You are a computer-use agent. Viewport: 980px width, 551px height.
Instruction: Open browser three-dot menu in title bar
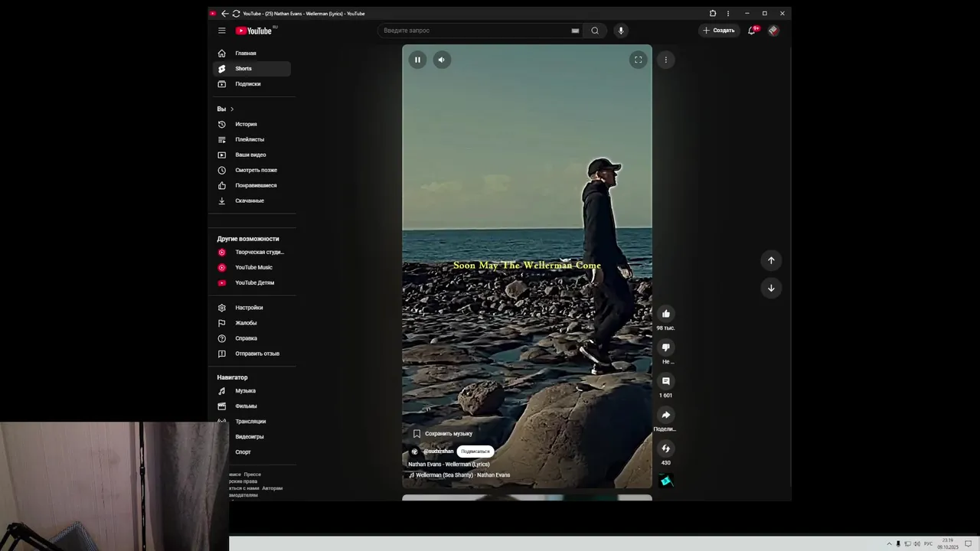728,14
